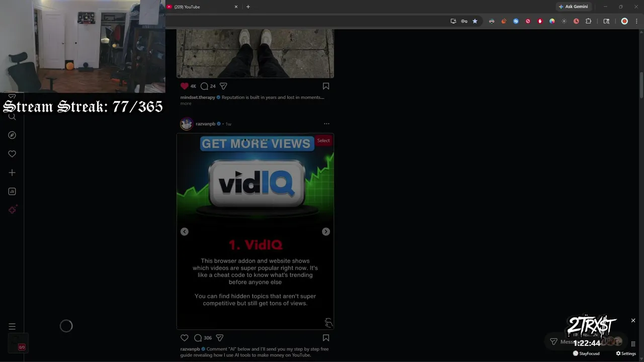Expand the mindset.therapy caption with 'more'
644x362 pixels.
tap(186, 104)
